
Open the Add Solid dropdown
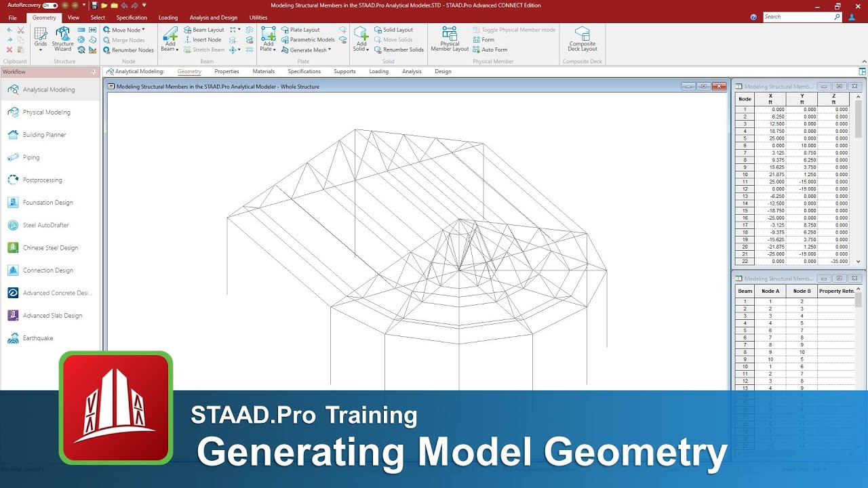point(361,39)
